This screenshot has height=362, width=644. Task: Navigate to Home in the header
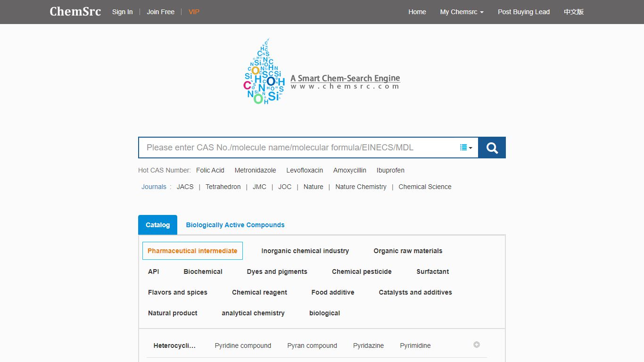pos(417,12)
